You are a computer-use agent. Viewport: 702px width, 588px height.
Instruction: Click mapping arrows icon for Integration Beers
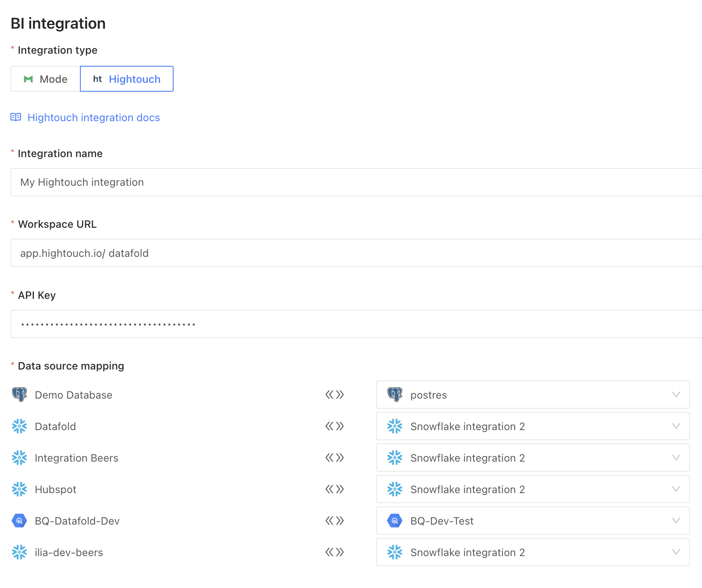[335, 458]
